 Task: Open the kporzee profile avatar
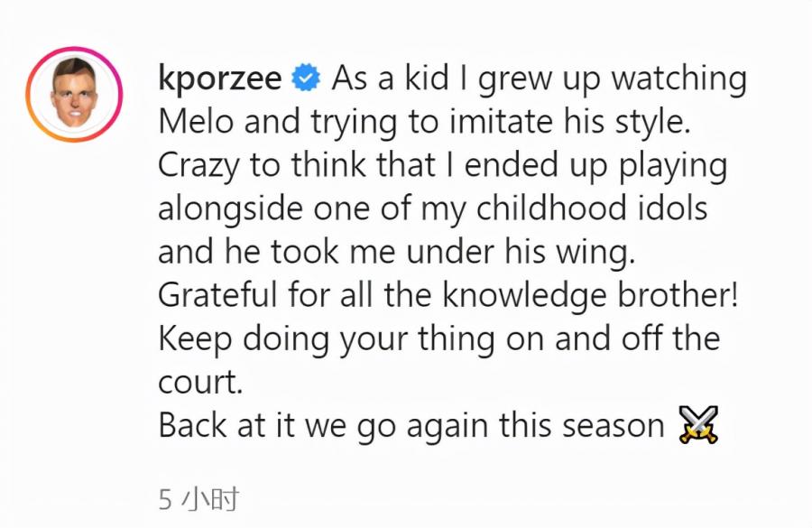pyautogui.click(x=74, y=94)
